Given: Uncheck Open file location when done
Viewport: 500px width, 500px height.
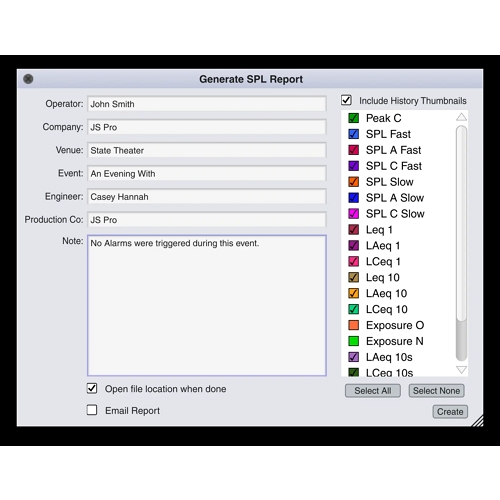Looking at the screenshot, I should (92, 388).
